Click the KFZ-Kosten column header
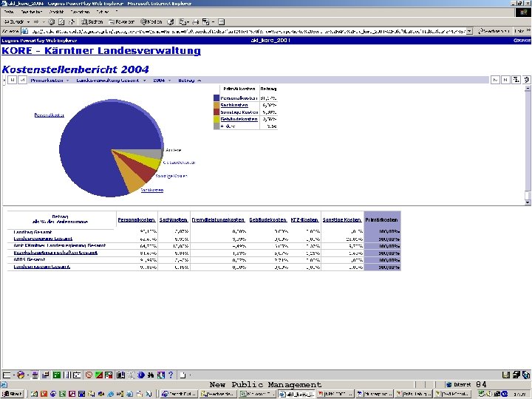 (x=304, y=220)
